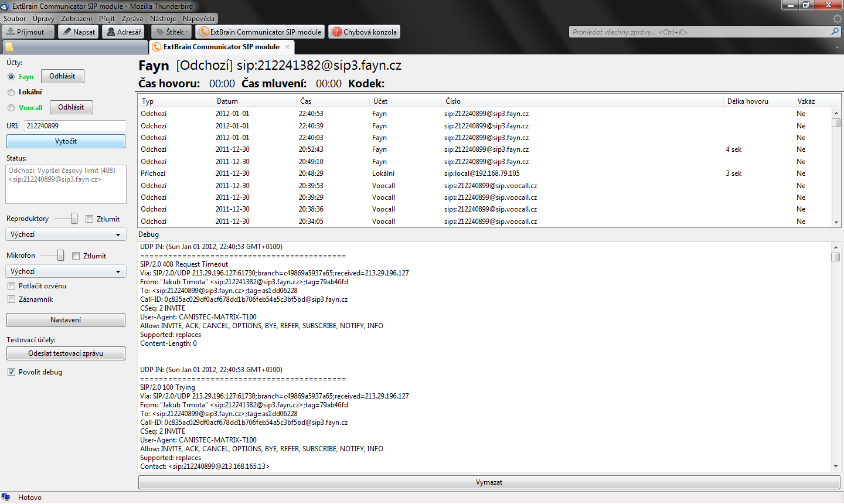Click the Vytočit dial button
Screen dimensions: 844x504
pos(66,141)
